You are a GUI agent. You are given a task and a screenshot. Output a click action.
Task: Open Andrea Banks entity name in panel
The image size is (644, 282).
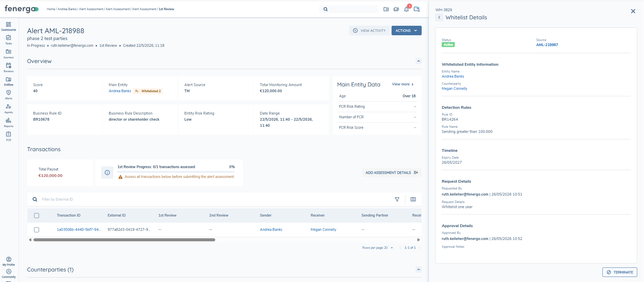click(453, 76)
